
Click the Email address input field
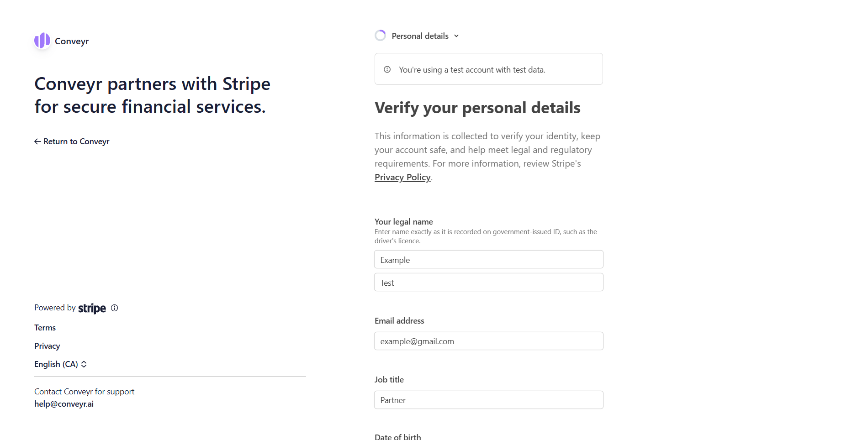click(x=488, y=341)
